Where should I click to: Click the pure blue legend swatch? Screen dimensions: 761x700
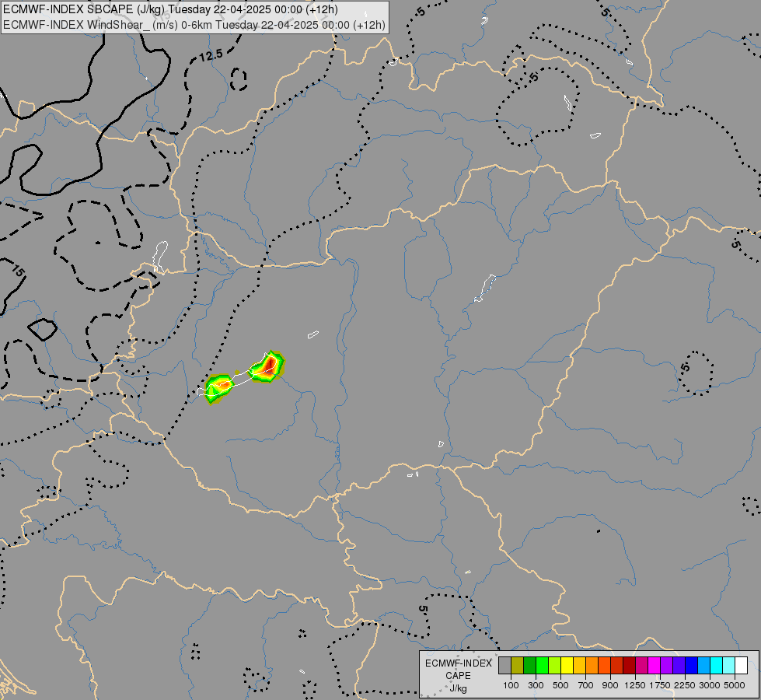(691, 665)
